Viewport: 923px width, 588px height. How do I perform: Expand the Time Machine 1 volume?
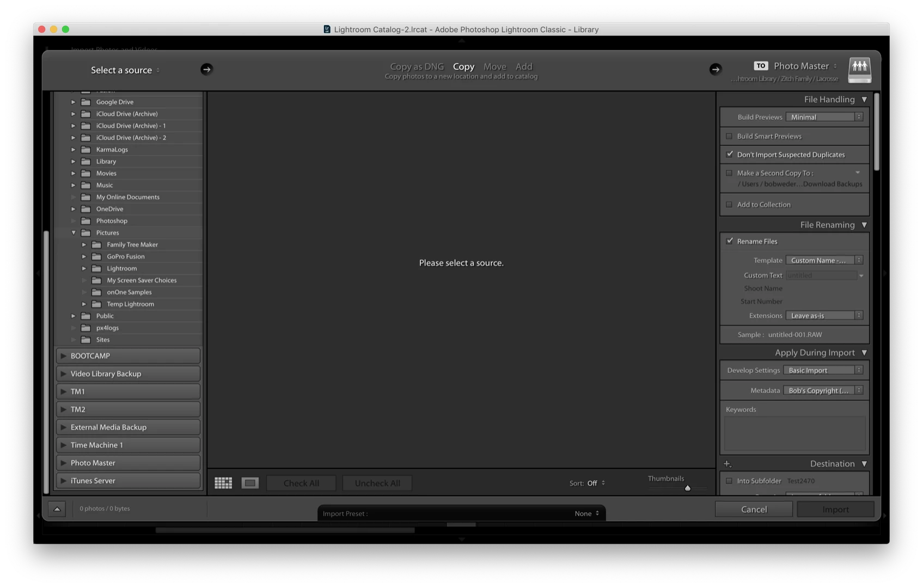[x=64, y=445]
